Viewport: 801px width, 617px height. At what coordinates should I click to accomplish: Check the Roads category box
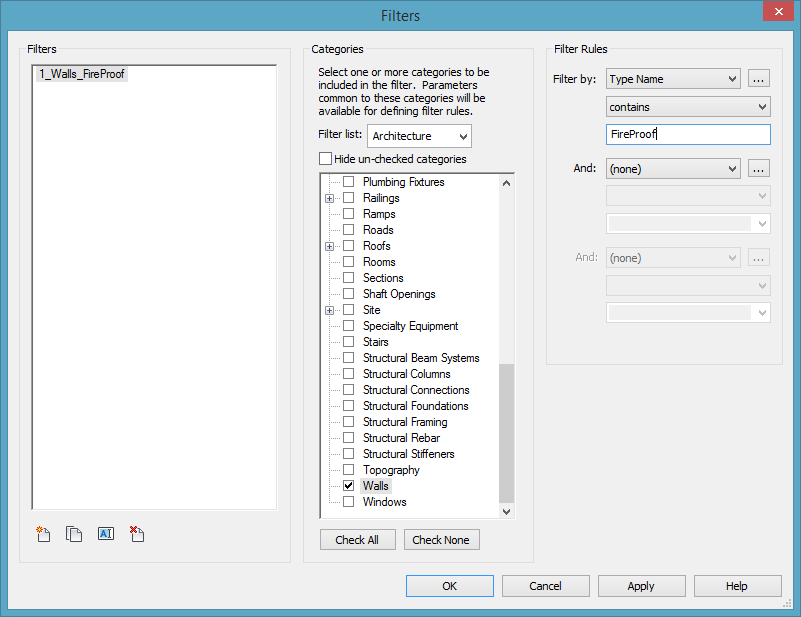point(348,230)
